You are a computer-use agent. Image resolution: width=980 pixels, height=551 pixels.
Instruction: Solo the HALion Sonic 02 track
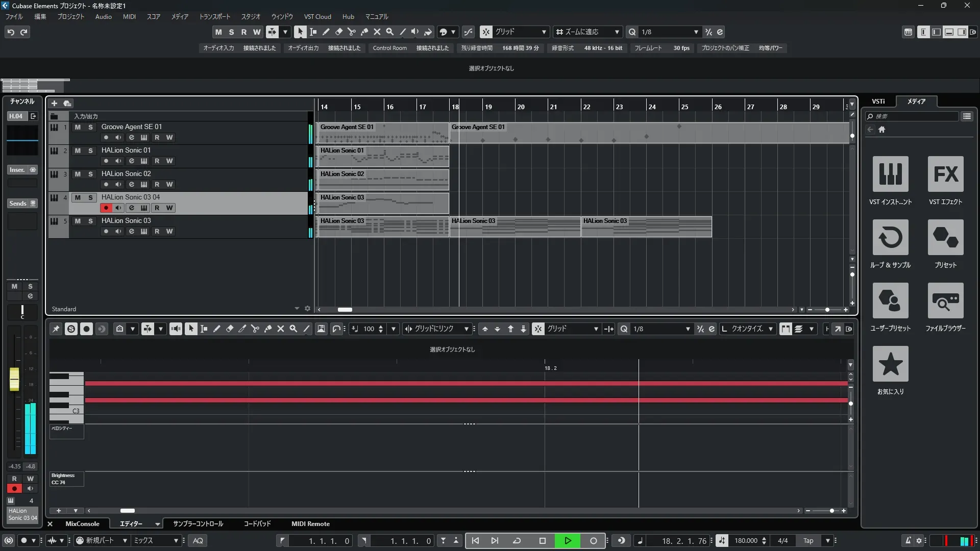tap(90, 174)
